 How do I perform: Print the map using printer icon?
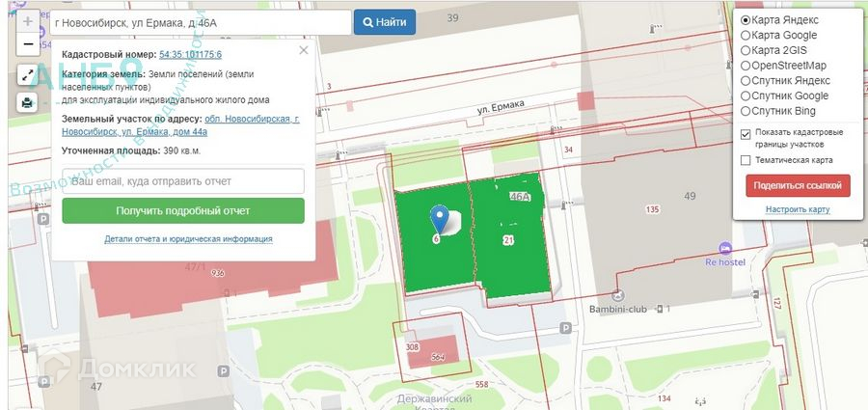point(27,102)
